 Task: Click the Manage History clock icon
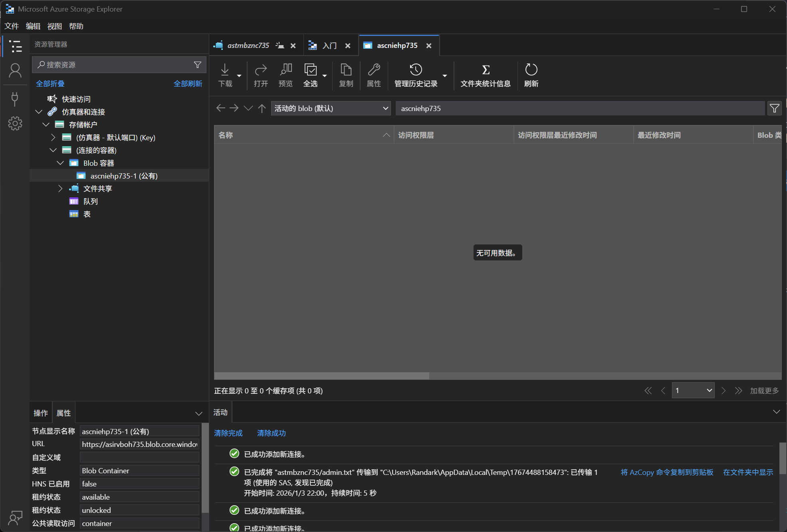416,70
